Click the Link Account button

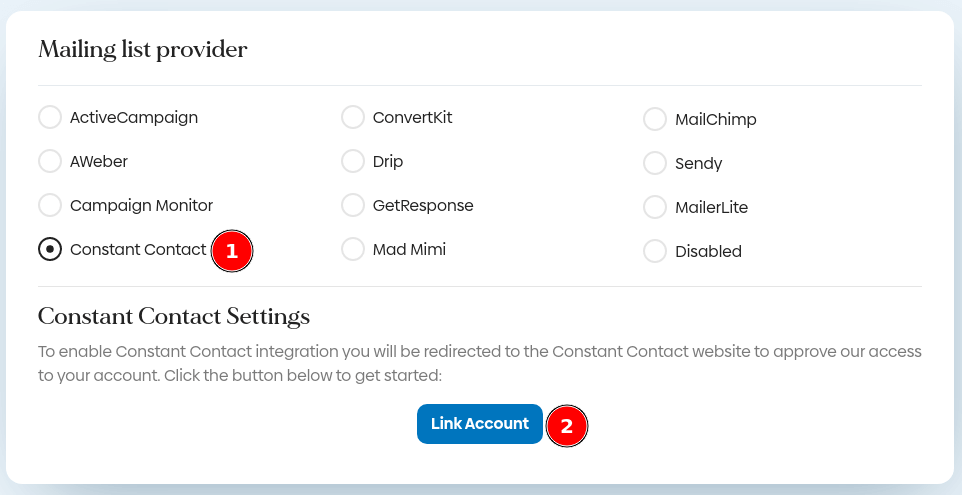click(480, 424)
